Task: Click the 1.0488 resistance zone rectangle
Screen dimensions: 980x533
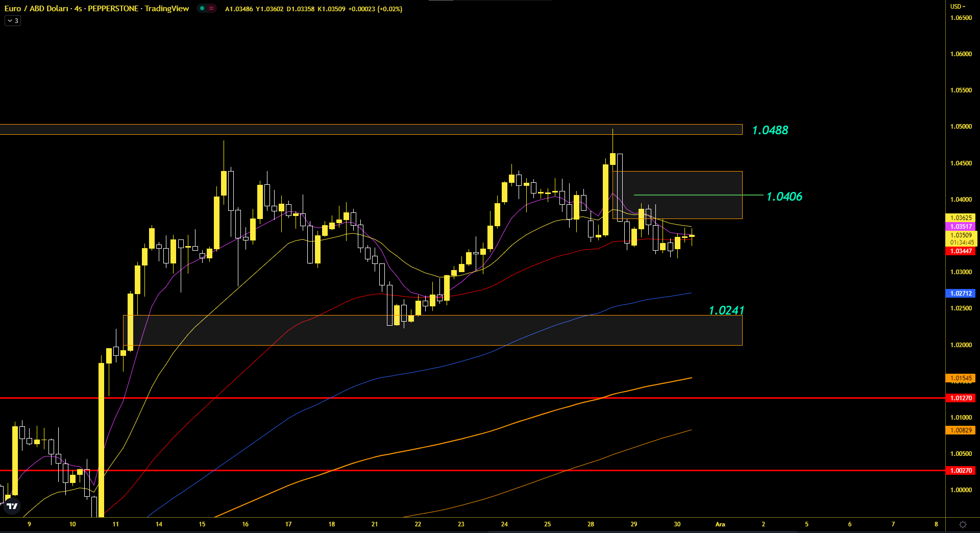Action: click(371, 129)
